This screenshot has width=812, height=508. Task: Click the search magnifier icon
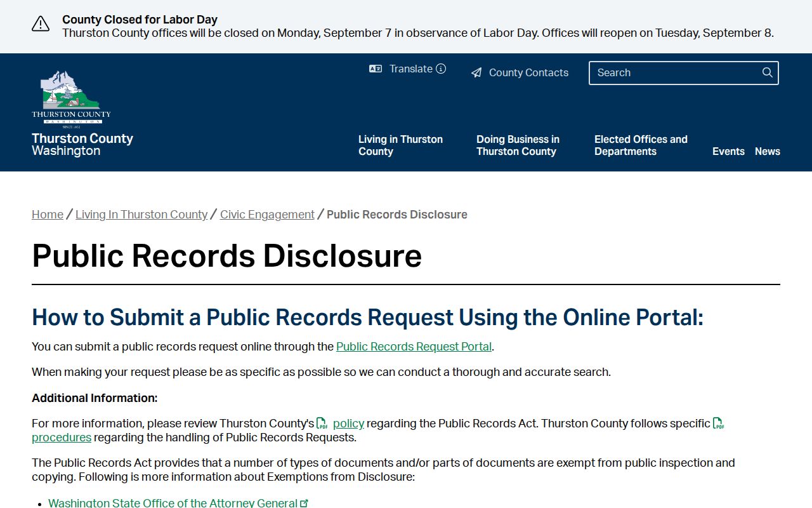click(768, 72)
